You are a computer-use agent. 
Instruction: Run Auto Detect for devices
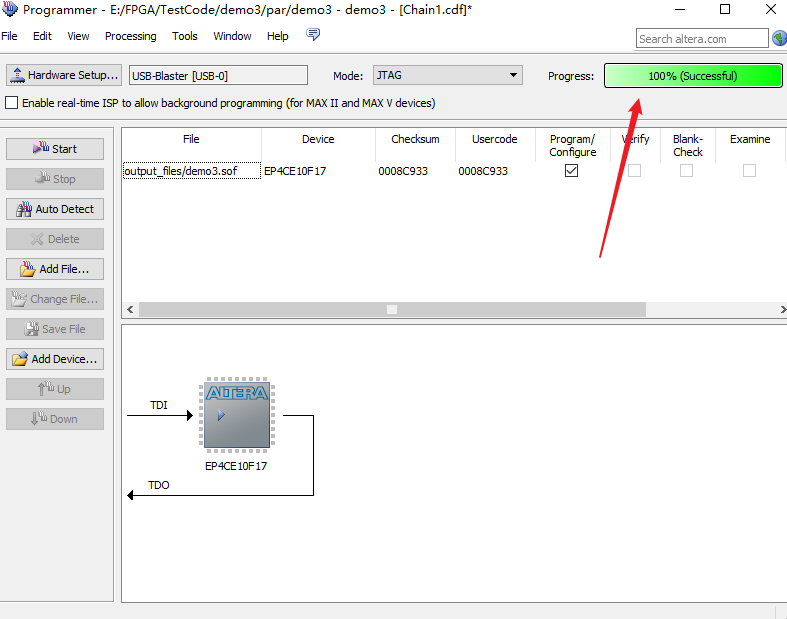(x=55, y=209)
